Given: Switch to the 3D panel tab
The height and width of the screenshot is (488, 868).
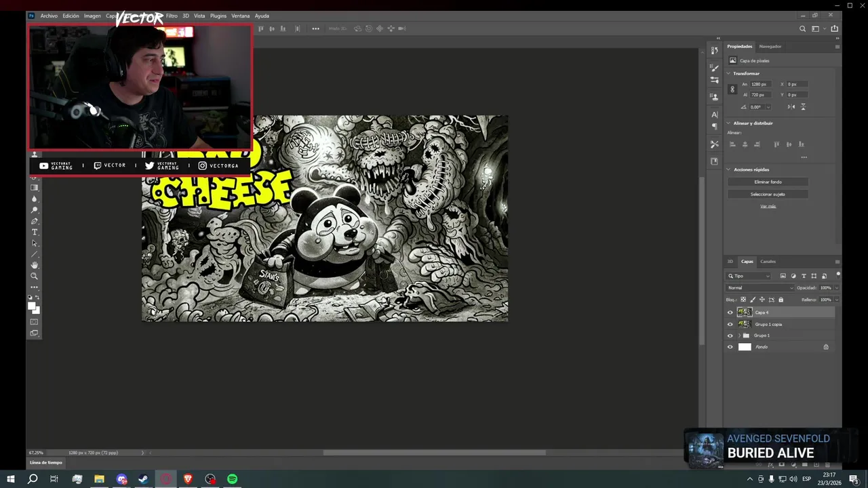Looking at the screenshot, I should click(x=730, y=262).
